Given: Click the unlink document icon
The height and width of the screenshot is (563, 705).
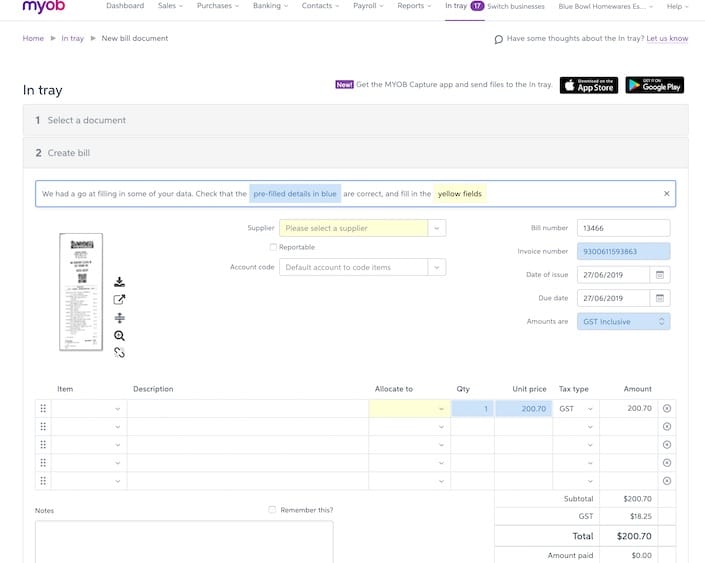Looking at the screenshot, I should [120, 353].
